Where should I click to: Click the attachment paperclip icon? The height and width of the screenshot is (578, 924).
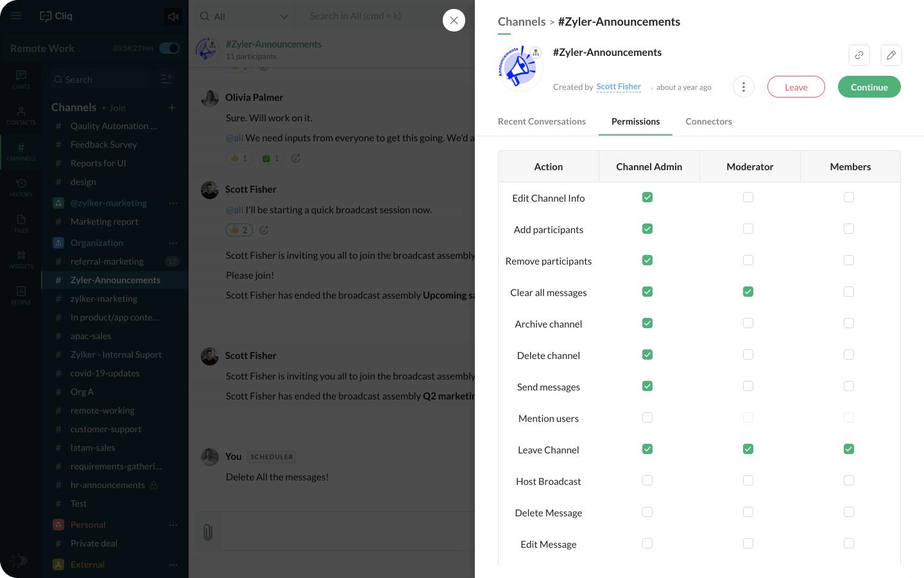coord(208,532)
